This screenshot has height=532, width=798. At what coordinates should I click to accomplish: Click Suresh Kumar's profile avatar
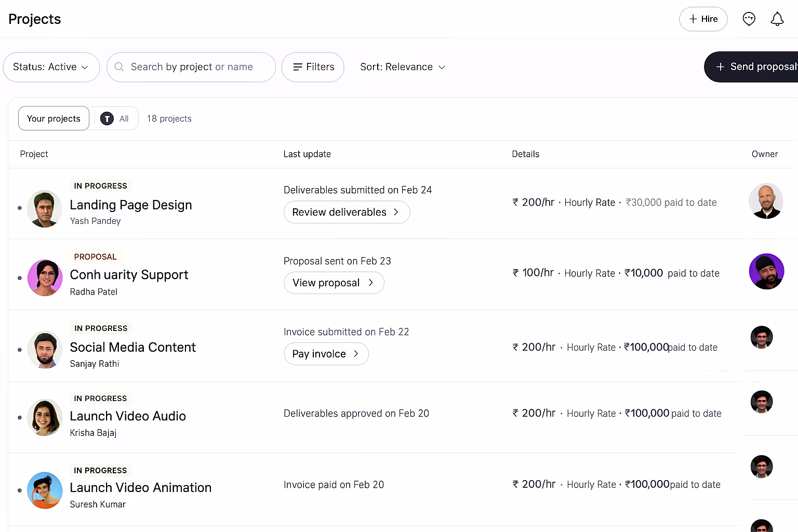[x=45, y=490]
